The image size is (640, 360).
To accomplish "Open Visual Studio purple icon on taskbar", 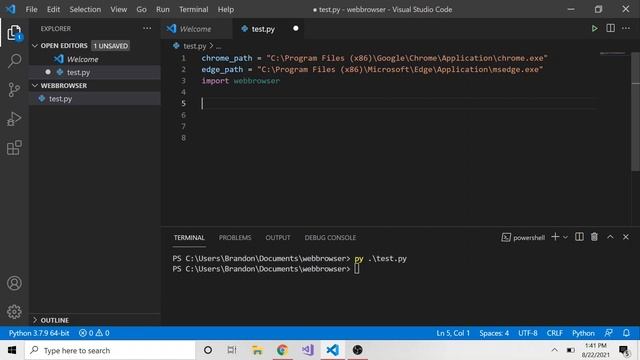I will click(x=307, y=350).
